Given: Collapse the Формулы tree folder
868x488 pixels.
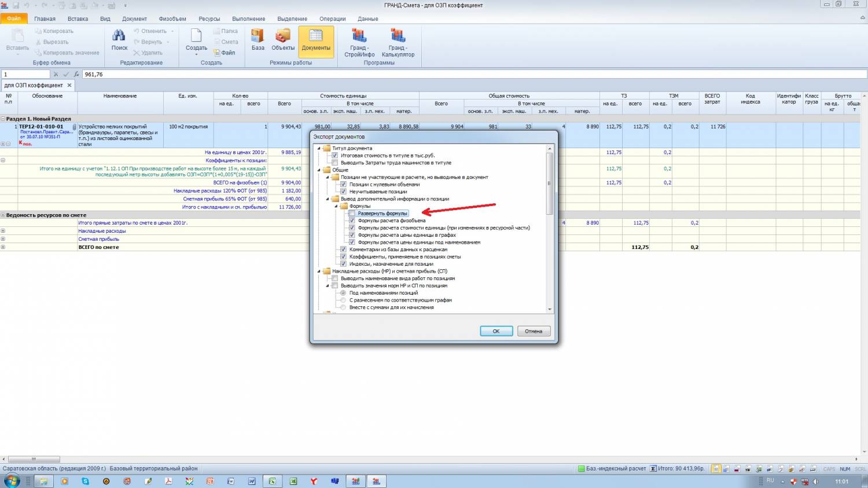Looking at the screenshot, I should pos(336,206).
